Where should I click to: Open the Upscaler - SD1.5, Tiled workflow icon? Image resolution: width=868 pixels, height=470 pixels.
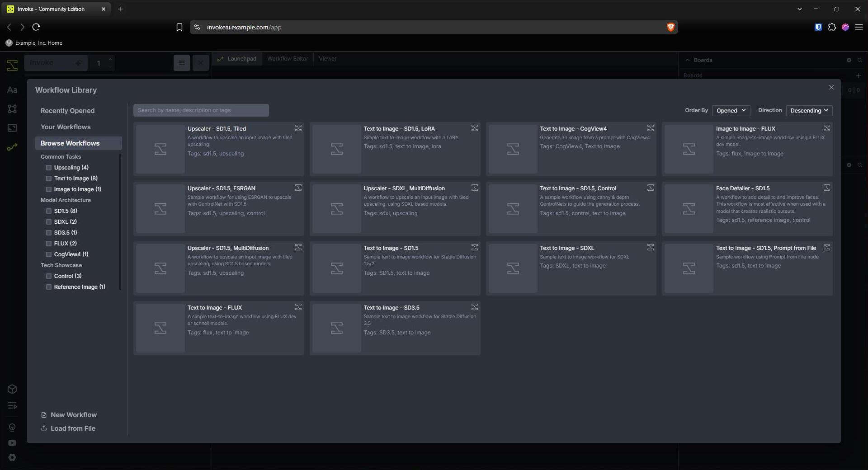(x=298, y=128)
